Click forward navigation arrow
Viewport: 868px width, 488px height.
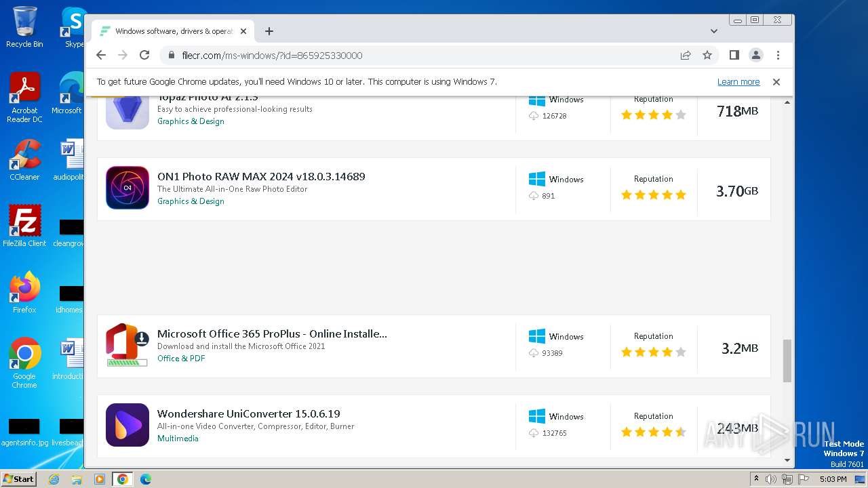click(x=123, y=55)
